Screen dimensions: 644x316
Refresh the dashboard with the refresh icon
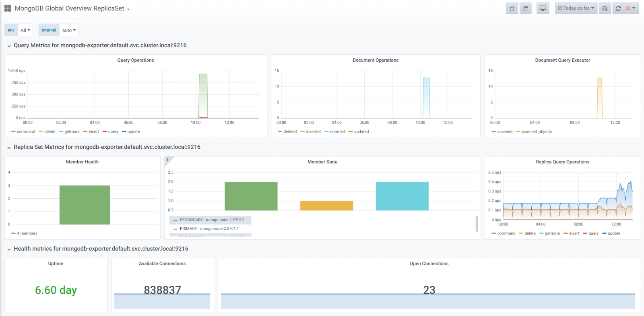point(618,8)
